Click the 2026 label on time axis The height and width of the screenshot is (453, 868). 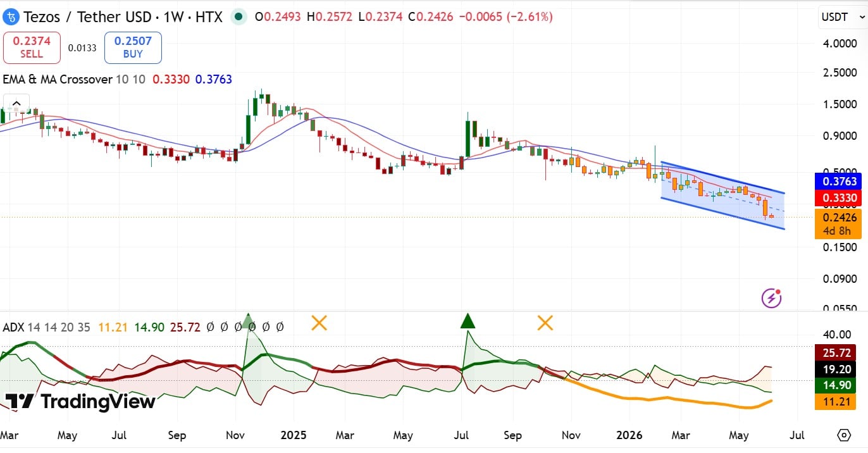pos(629,435)
